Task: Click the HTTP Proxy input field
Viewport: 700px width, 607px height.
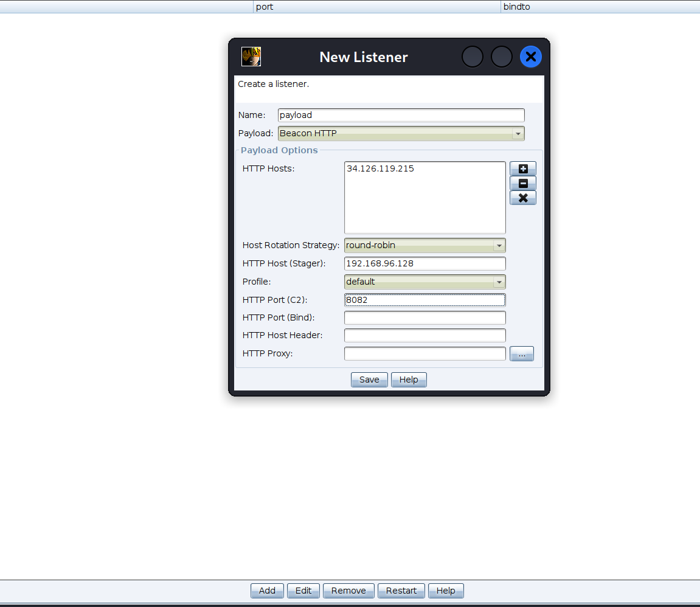Action: tap(425, 353)
